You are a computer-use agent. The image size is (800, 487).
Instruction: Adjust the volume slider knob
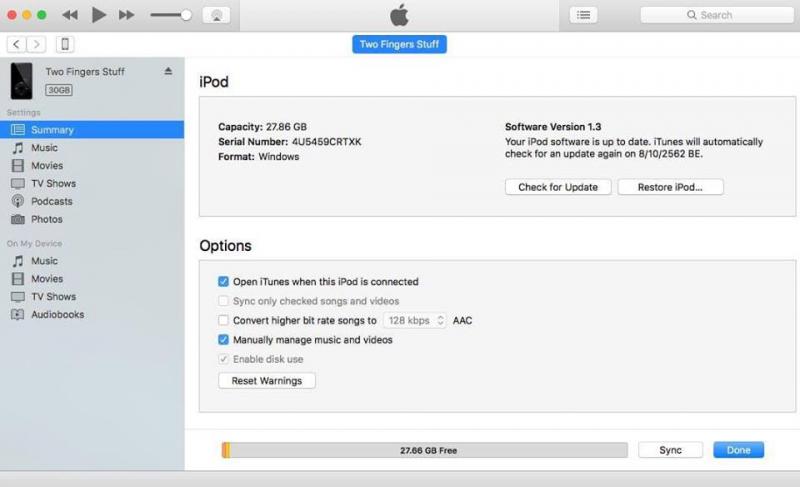pos(186,15)
